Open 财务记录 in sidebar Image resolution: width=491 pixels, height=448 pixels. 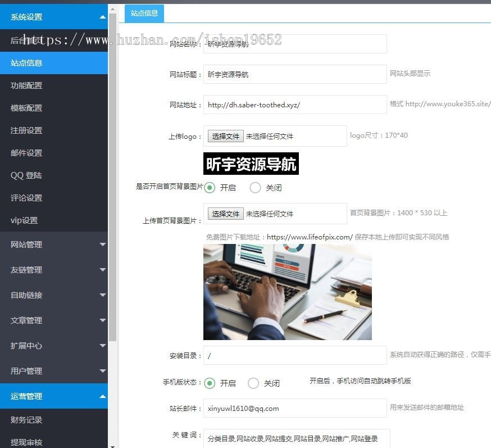coord(54,420)
